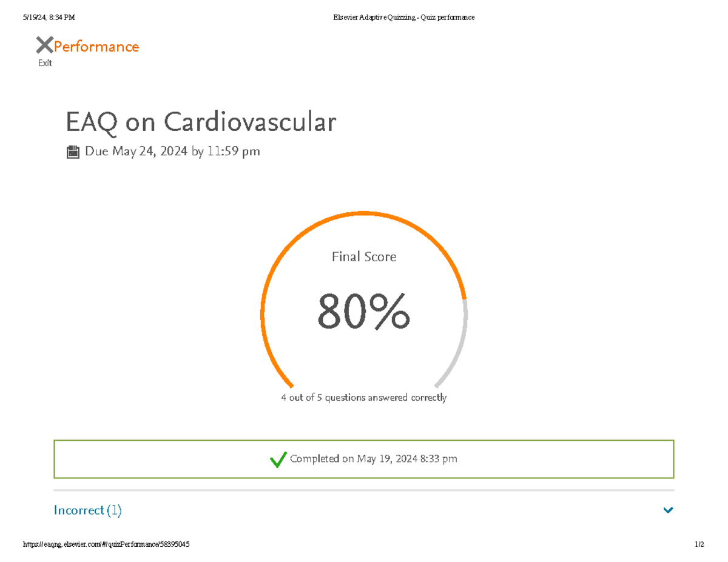
Task: Select the calendar icon beside the due date
Action: (74, 151)
